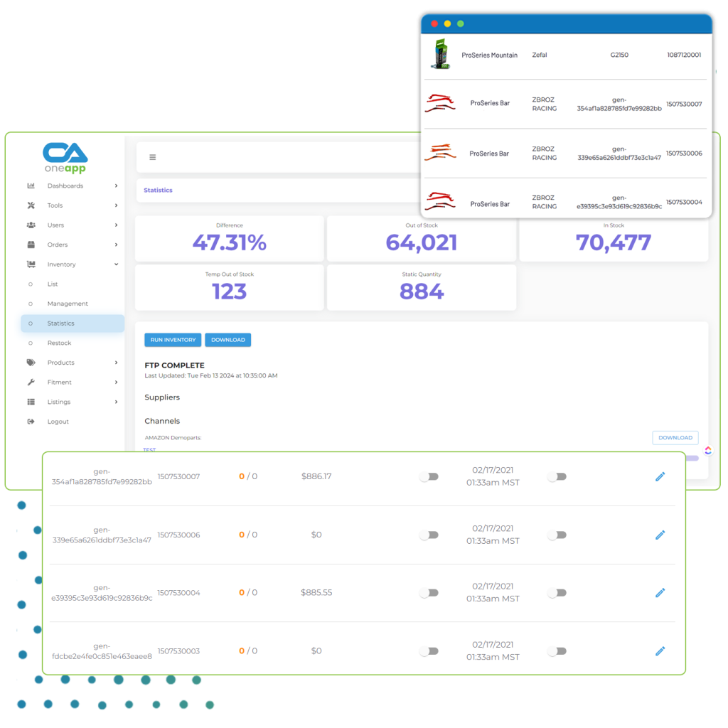Viewport: 728px width, 728px height.
Task: Select the Products tag icon
Action: click(x=30, y=363)
